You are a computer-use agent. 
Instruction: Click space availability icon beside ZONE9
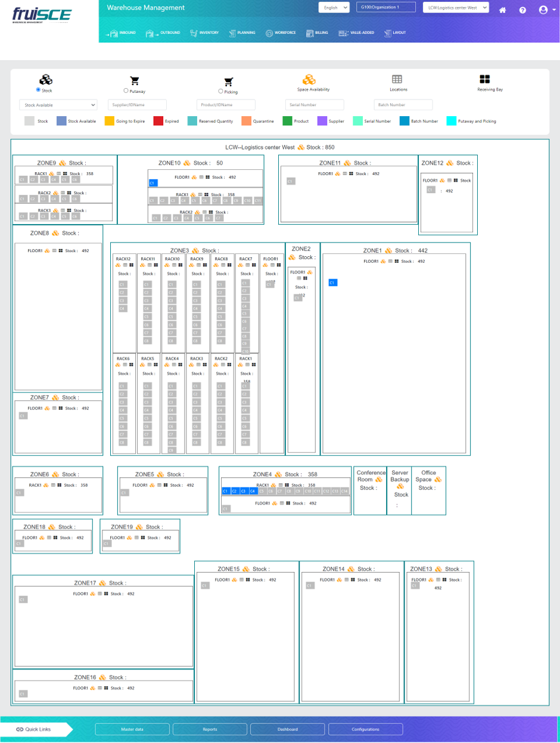tap(62, 163)
